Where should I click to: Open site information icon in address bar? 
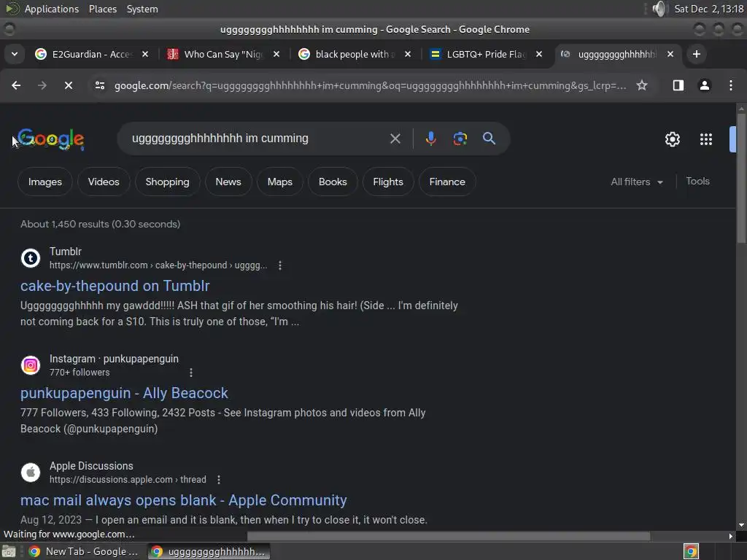[x=99, y=85]
